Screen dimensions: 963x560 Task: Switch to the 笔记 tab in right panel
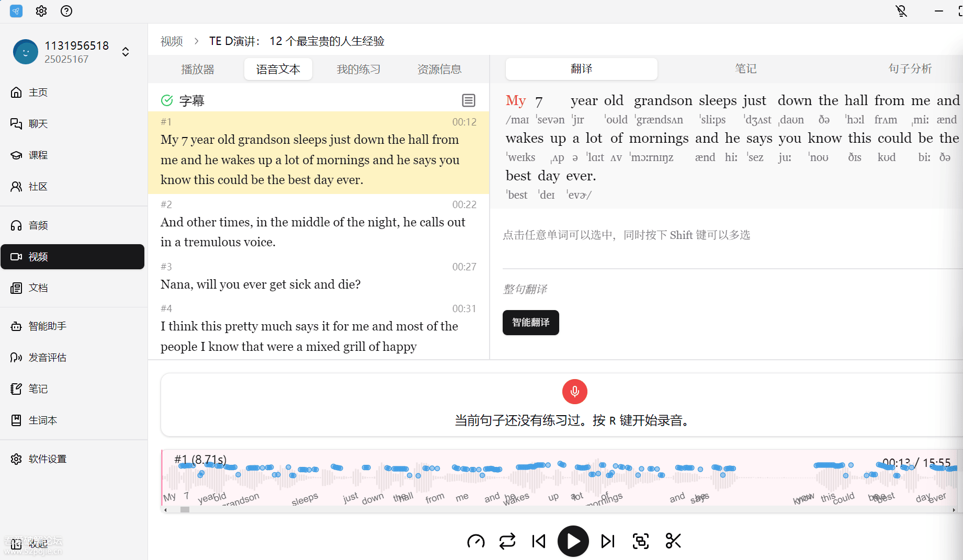click(x=745, y=68)
